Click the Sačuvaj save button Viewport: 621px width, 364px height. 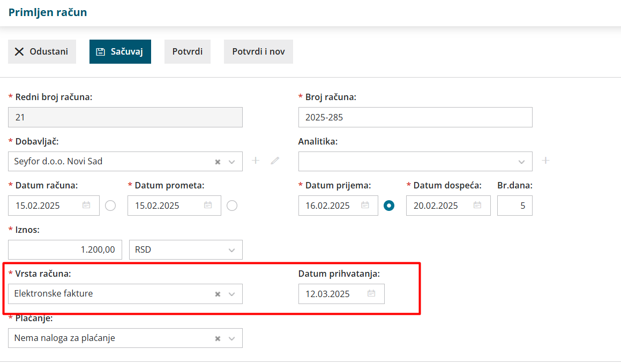[x=120, y=51]
